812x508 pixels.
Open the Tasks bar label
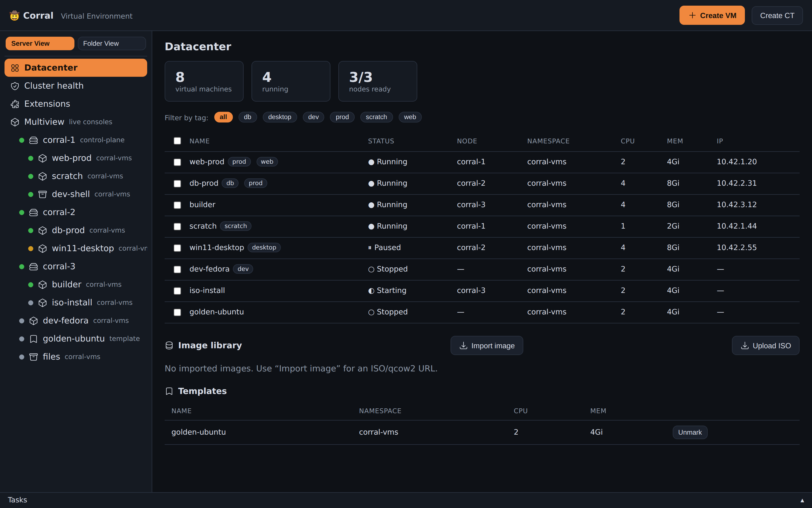[x=17, y=500]
